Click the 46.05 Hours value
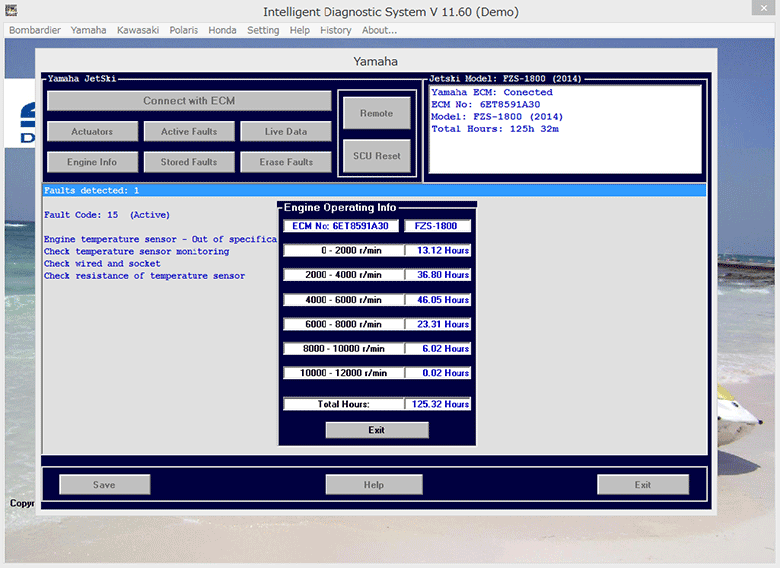The width and height of the screenshot is (780, 568). point(438,300)
